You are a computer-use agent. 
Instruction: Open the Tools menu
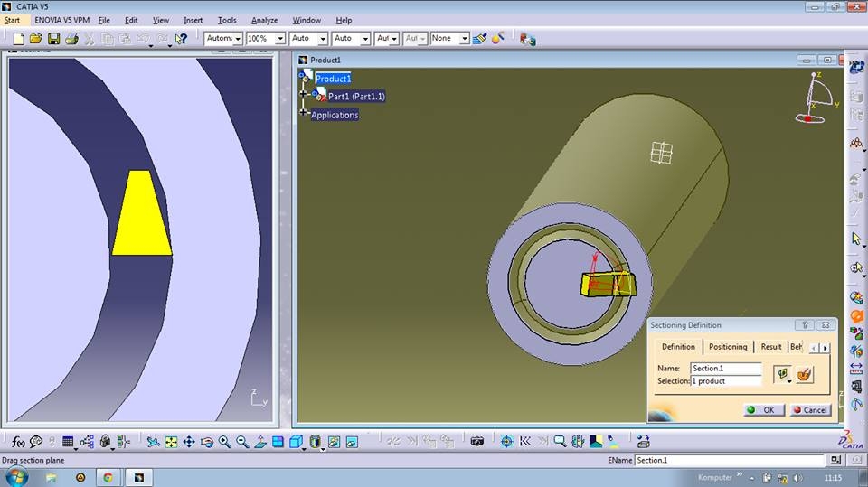click(227, 21)
